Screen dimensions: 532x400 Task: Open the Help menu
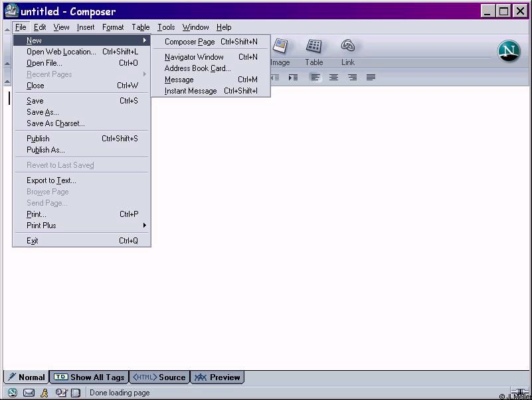click(x=224, y=27)
